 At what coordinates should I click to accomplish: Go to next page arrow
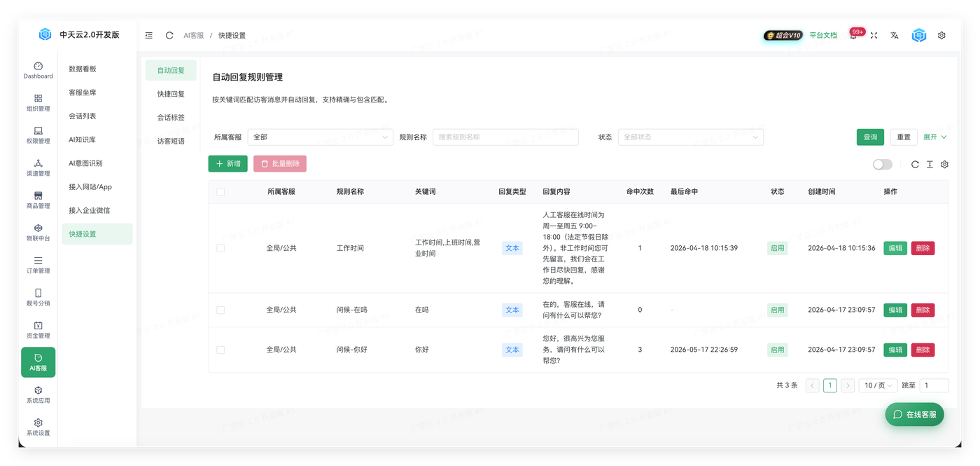click(x=848, y=385)
